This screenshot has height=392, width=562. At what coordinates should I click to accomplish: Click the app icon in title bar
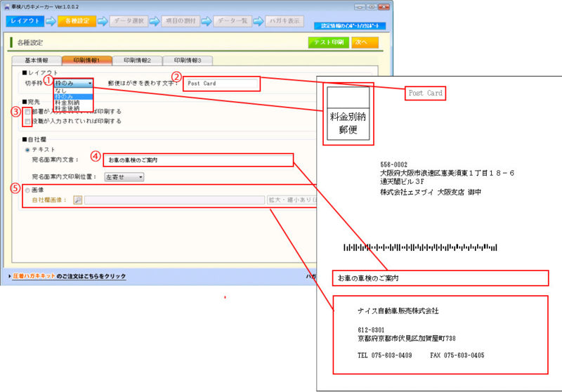tap(6, 7)
